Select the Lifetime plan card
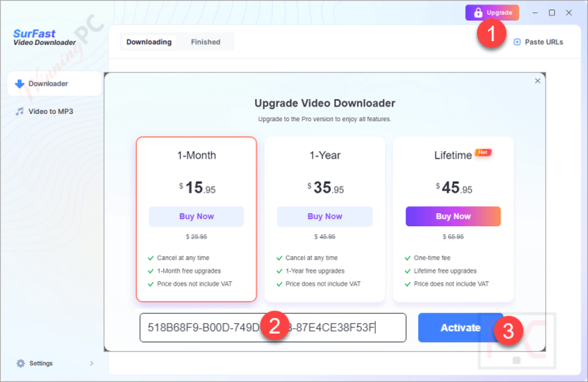Viewport: 588px width, 382px height. pos(453,219)
